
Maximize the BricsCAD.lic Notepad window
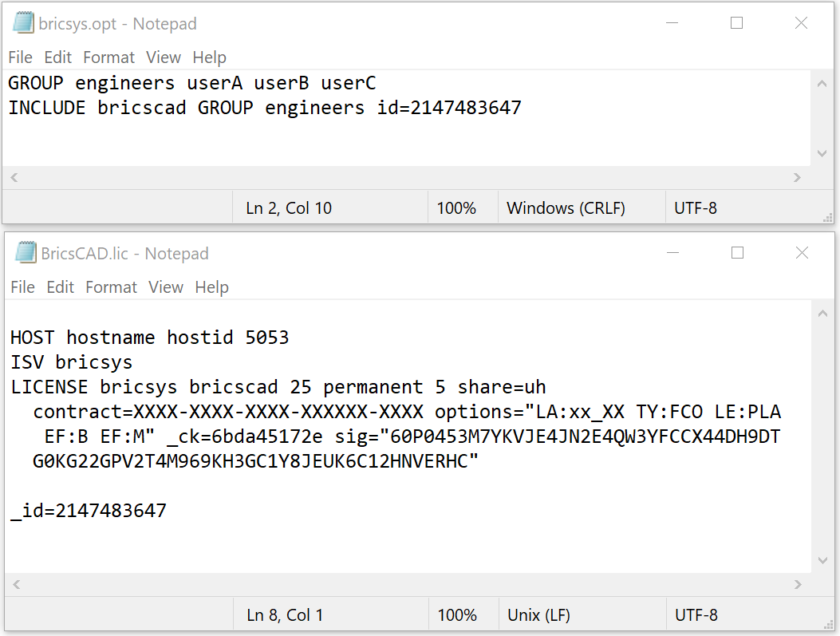pos(737,253)
